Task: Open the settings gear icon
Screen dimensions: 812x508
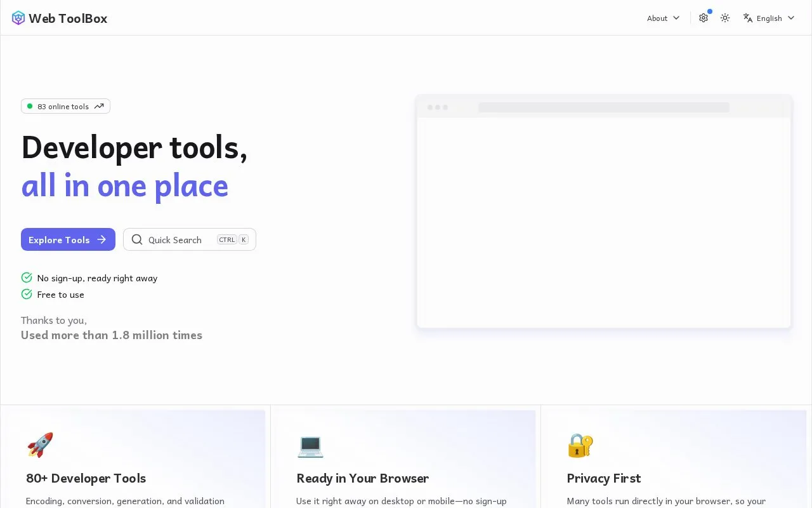Action: click(704, 18)
